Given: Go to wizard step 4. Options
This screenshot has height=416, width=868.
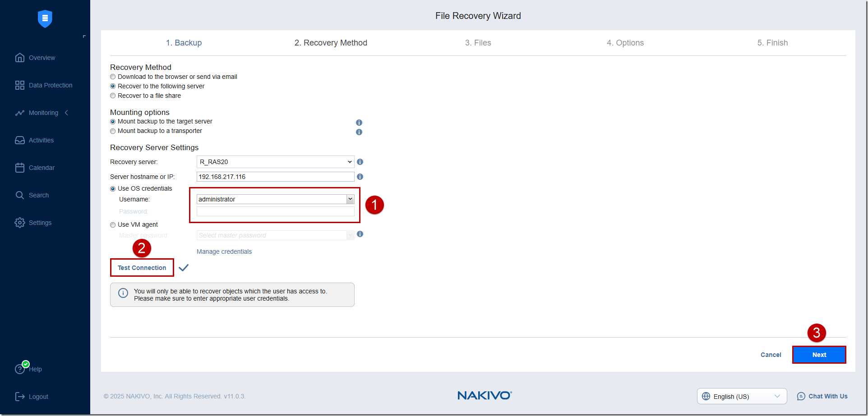Looking at the screenshot, I should [625, 43].
